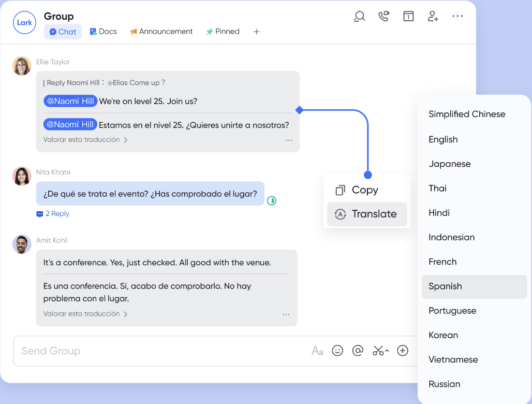The width and height of the screenshot is (532, 404).
Task: Open translation options ellipsis in Ellie's message
Action: (x=289, y=140)
